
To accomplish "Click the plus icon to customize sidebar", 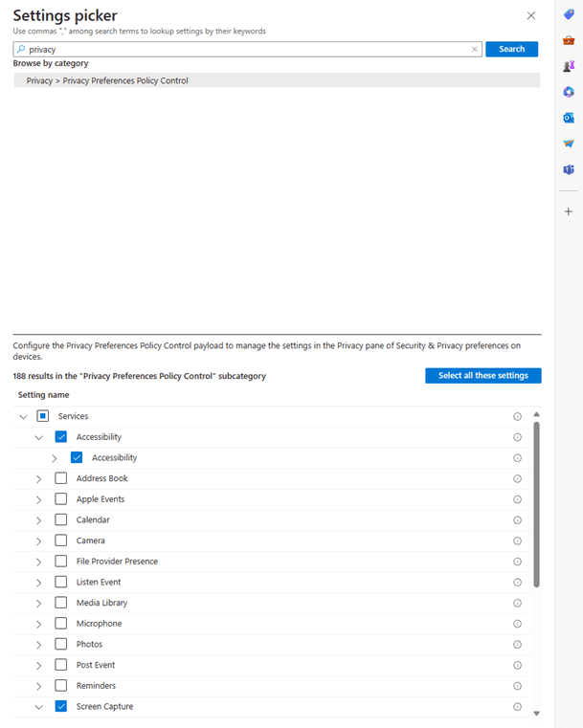I will coord(569,211).
